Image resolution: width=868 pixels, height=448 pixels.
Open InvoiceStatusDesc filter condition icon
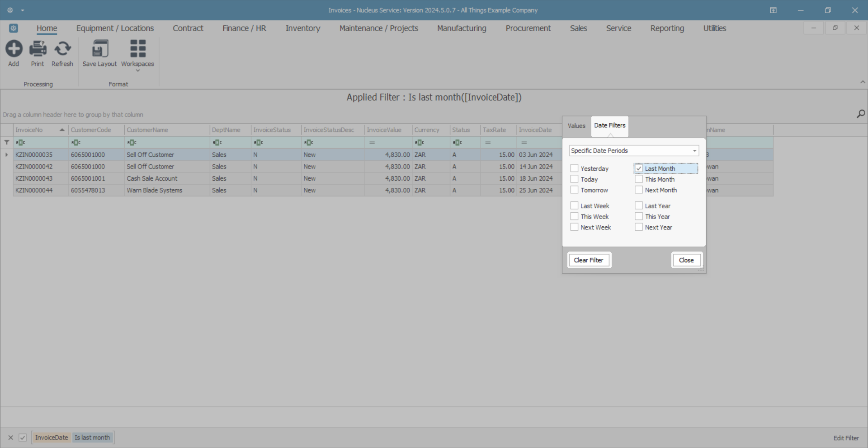[308, 143]
